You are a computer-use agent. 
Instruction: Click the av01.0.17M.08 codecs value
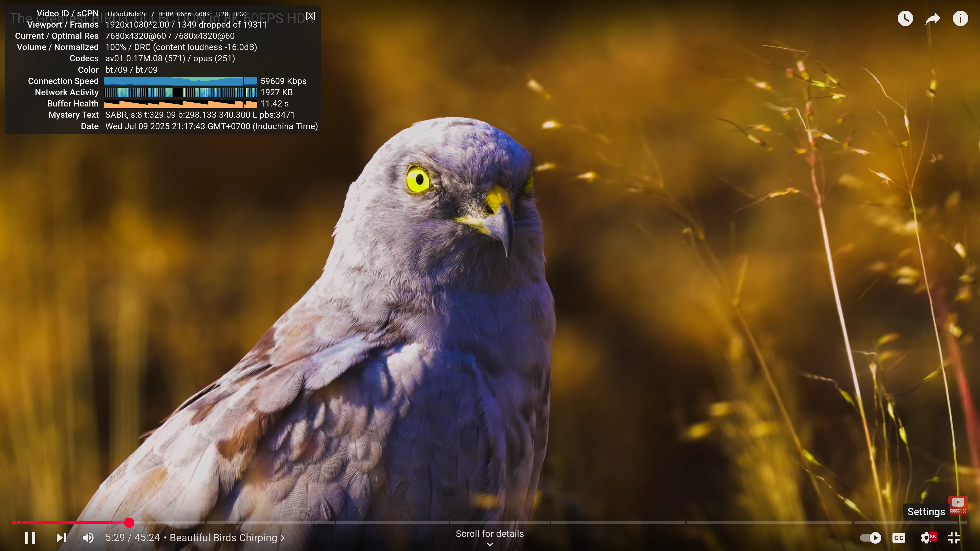[x=170, y=58]
